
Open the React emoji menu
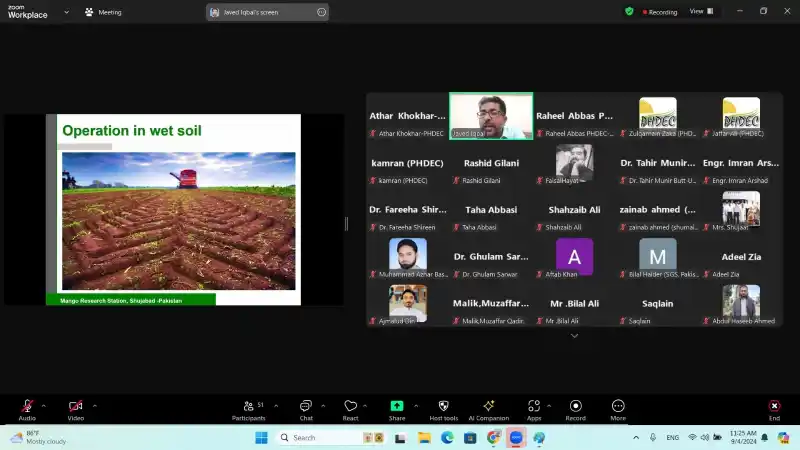click(350, 408)
